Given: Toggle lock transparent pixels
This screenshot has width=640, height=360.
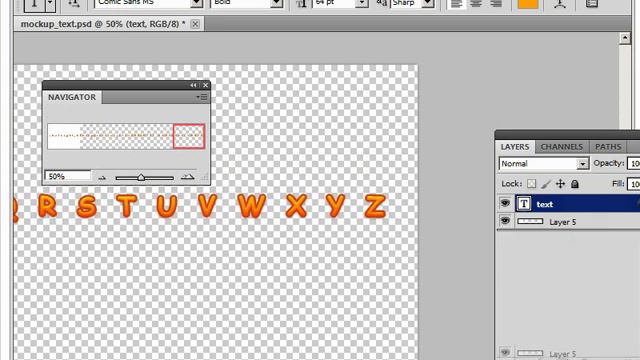Looking at the screenshot, I should click(531, 184).
